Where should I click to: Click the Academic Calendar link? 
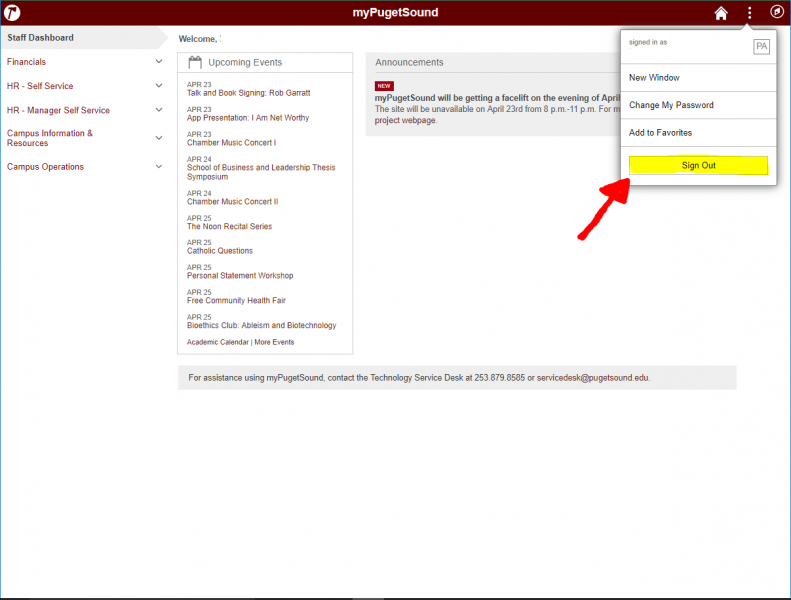tap(217, 342)
